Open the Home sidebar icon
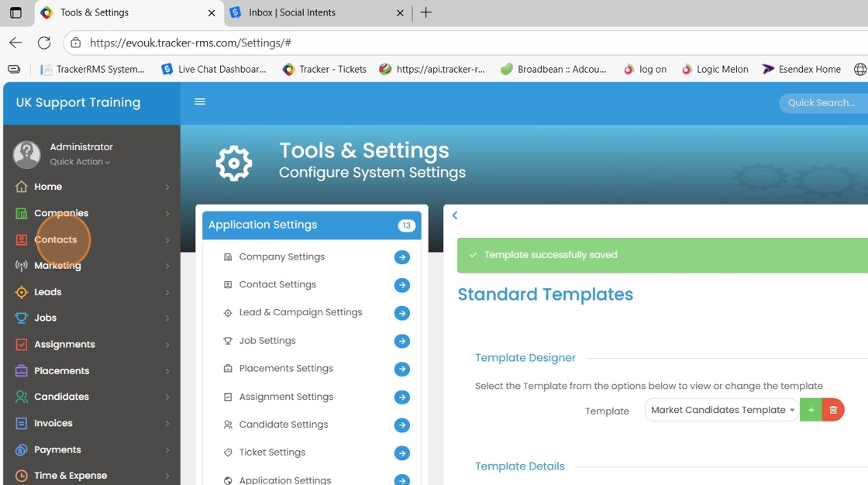 pyautogui.click(x=21, y=187)
